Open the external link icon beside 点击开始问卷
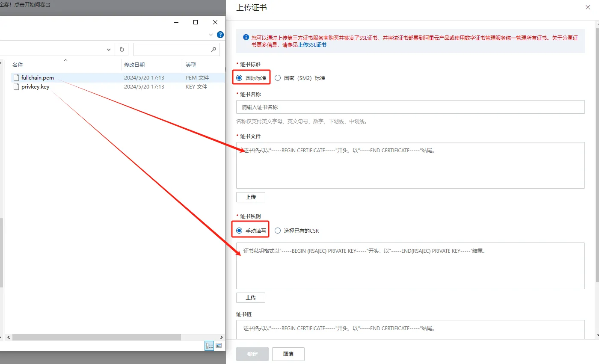 coord(47,5)
